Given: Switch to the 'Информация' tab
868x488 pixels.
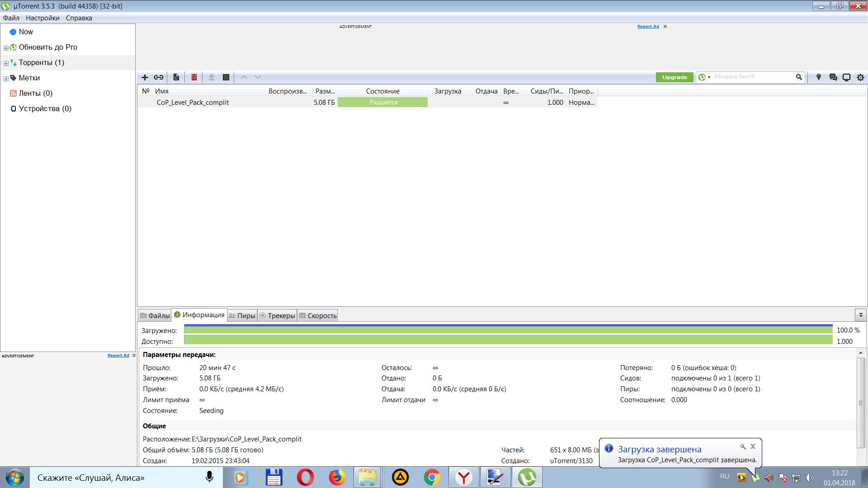Looking at the screenshot, I should click(199, 315).
